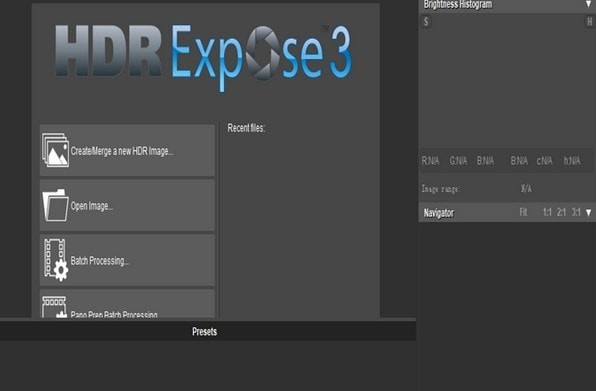Set Navigator zoom to 2:1

[x=561, y=212]
